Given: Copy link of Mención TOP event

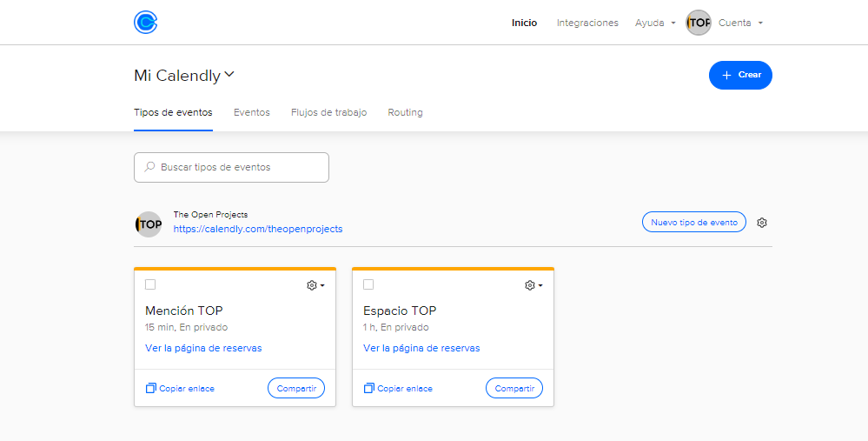Looking at the screenshot, I should pyautogui.click(x=180, y=388).
